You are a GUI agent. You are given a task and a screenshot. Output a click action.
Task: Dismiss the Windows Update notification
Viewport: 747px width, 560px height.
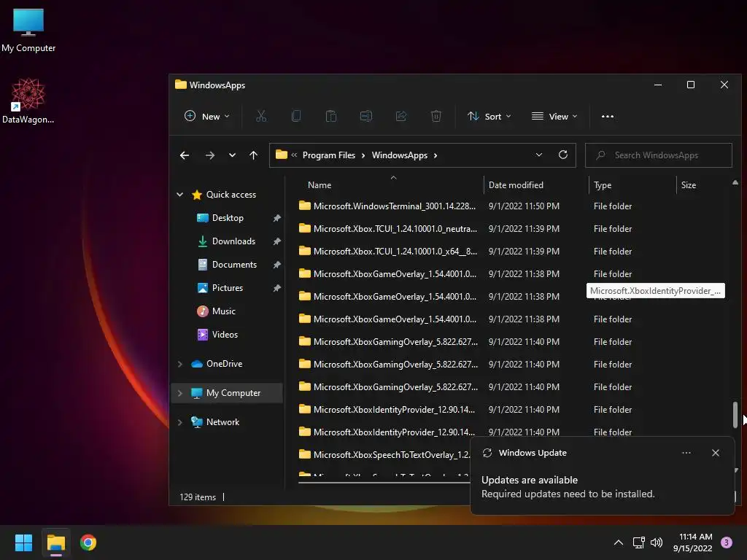pyautogui.click(x=715, y=453)
